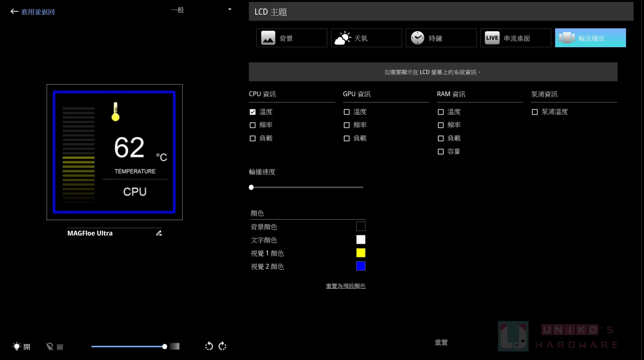Open the yellow visual 1 color swatch

coord(361,253)
